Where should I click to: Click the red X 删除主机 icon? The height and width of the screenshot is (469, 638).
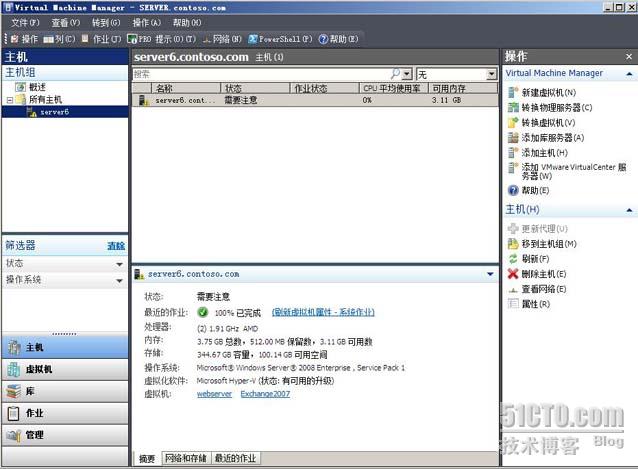513,274
